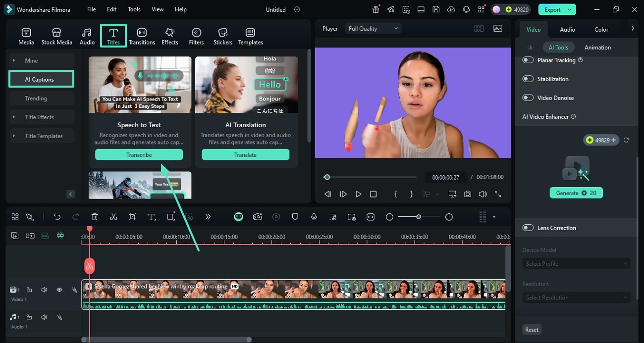
Task: Open the Full Quality dropdown
Action: click(x=373, y=29)
